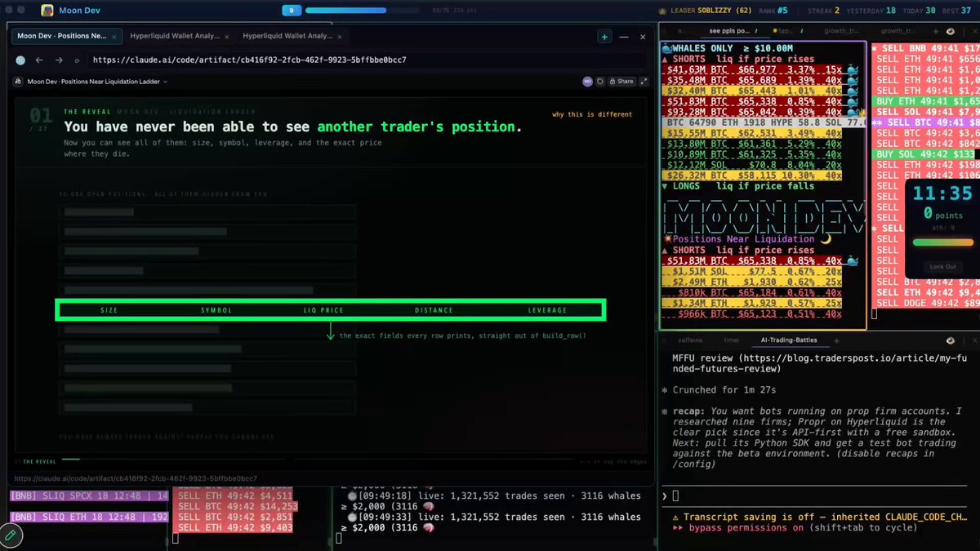This screenshot has width=980, height=551.
Task: Click the LIQ PRICE column header
Action: (323, 310)
